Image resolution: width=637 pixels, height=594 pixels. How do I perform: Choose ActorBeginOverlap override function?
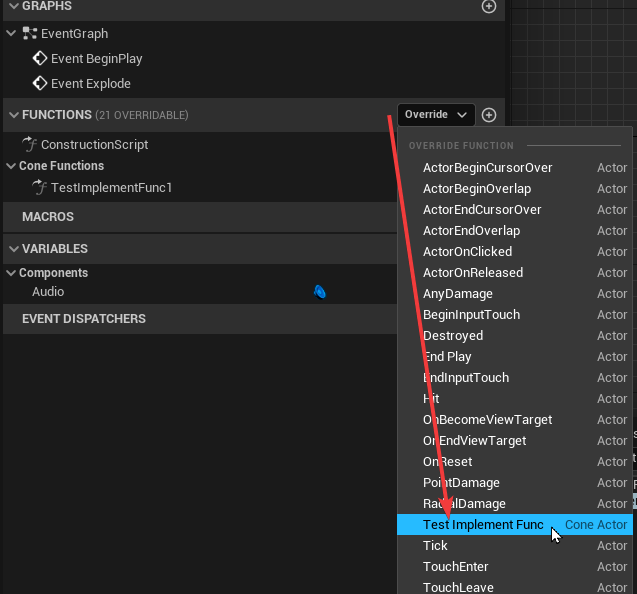pos(477,189)
